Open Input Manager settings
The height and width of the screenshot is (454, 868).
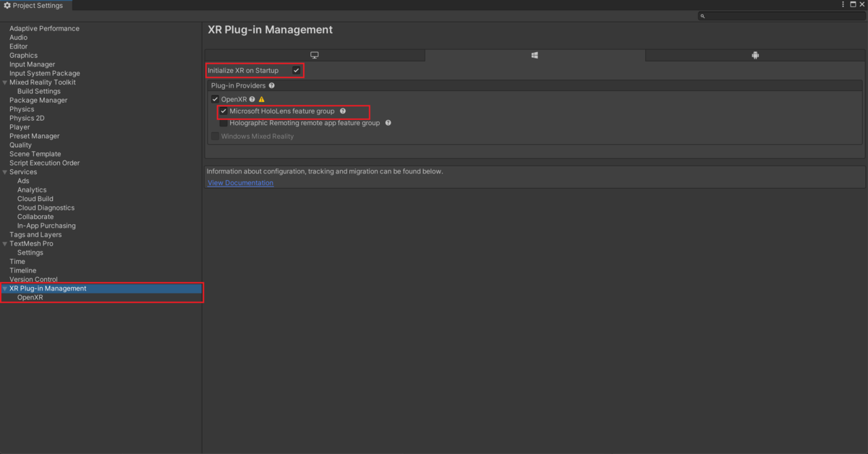coord(32,64)
